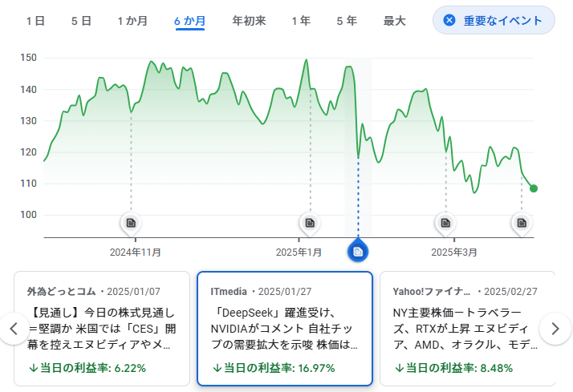Select the 6か月 range tab

(x=189, y=21)
